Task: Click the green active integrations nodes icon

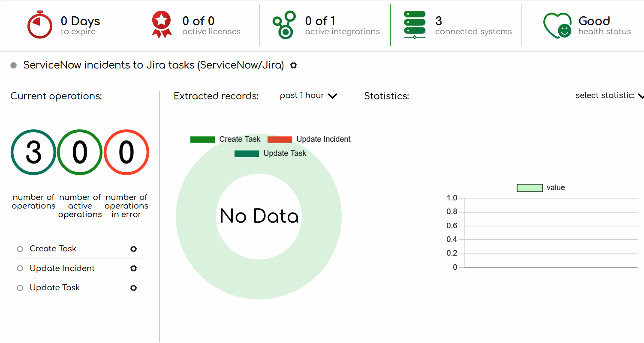Action: click(284, 25)
